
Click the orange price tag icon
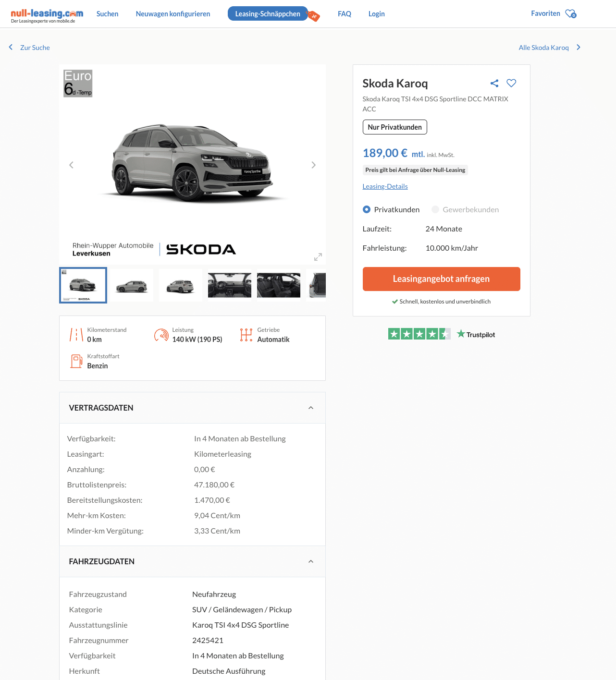[314, 16]
